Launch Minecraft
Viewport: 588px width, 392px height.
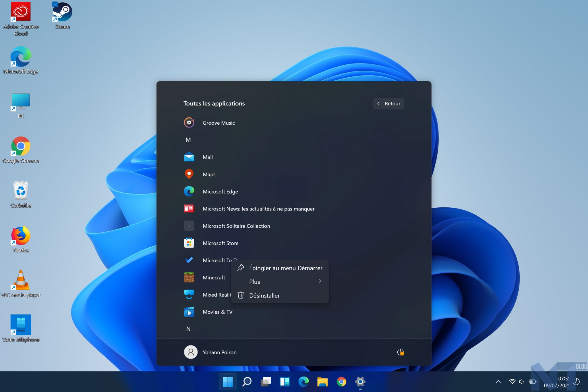214,277
